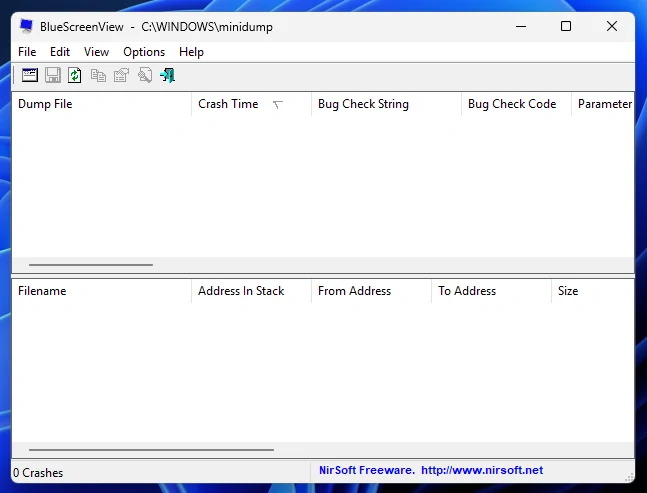
Task: Click the Size column header
Action: pyautogui.click(x=593, y=291)
